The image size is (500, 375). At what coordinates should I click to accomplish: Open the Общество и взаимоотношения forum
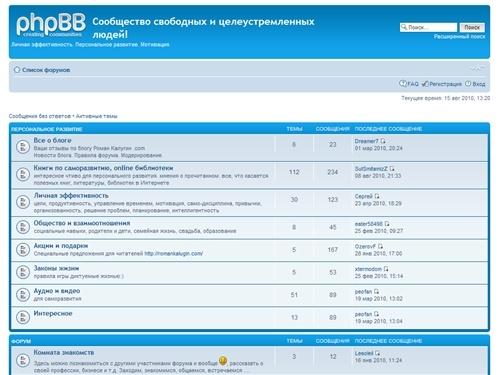82,223
